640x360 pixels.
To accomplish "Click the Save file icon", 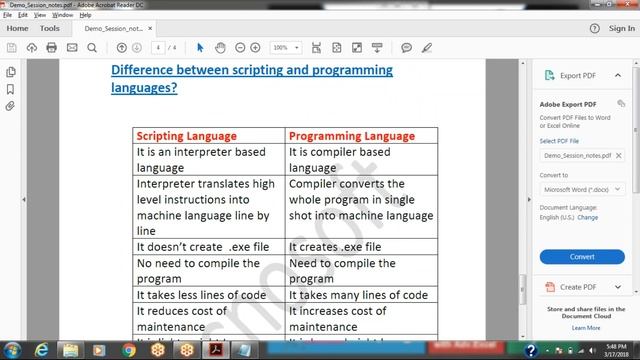I will point(12,48).
